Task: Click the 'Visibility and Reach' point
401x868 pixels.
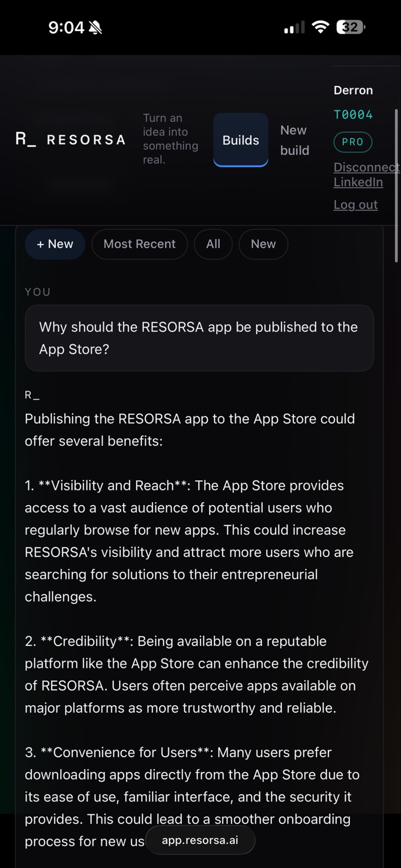Action: point(190,541)
